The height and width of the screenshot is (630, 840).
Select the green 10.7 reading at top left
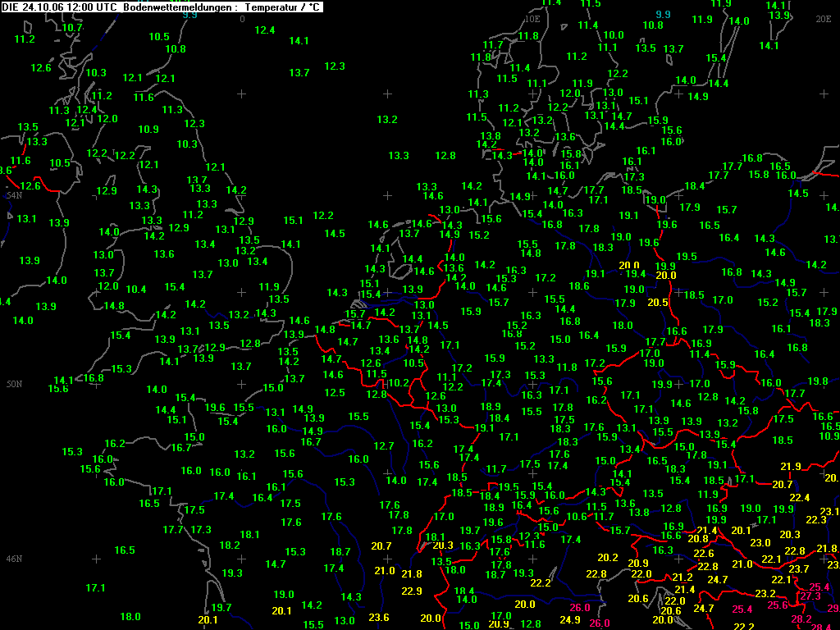tap(72, 27)
